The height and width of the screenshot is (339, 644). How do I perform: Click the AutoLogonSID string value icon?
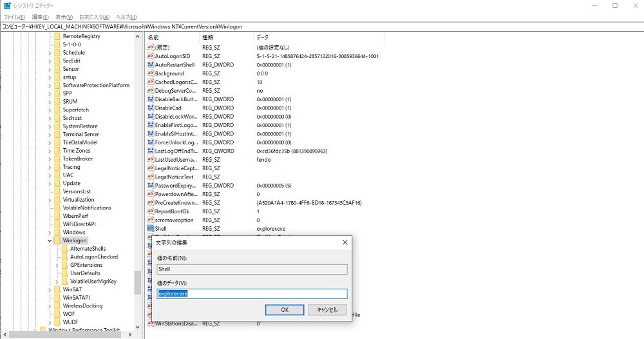(x=151, y=56)
